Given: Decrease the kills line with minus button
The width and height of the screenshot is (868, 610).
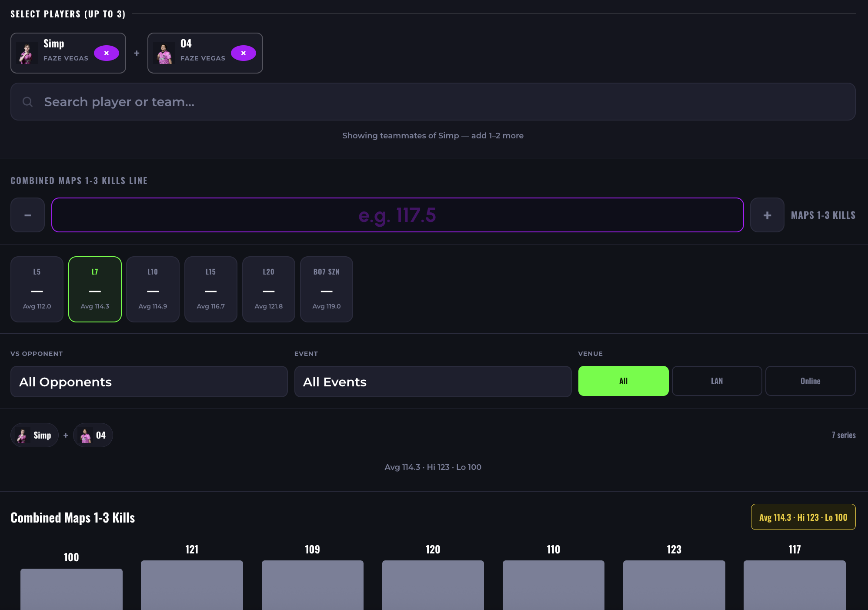Looking at the screenshot, I should 28,215.
